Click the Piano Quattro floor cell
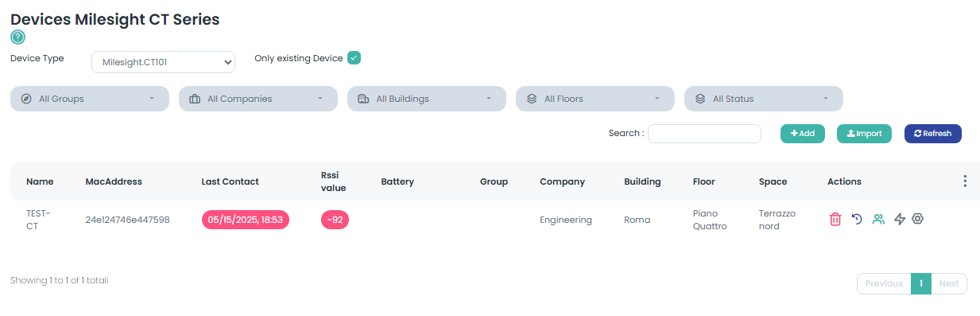The height and width of the screenshot is (316, 980). pos(710,220)
